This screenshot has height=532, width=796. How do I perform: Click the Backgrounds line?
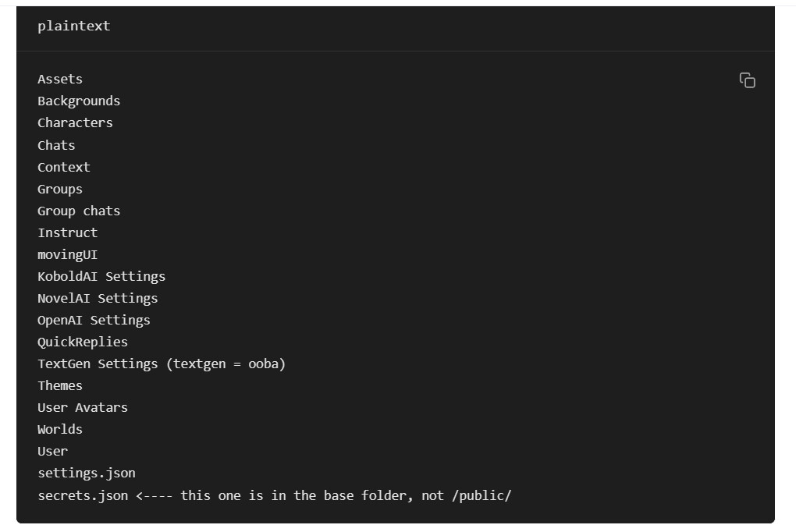[79, 101]
